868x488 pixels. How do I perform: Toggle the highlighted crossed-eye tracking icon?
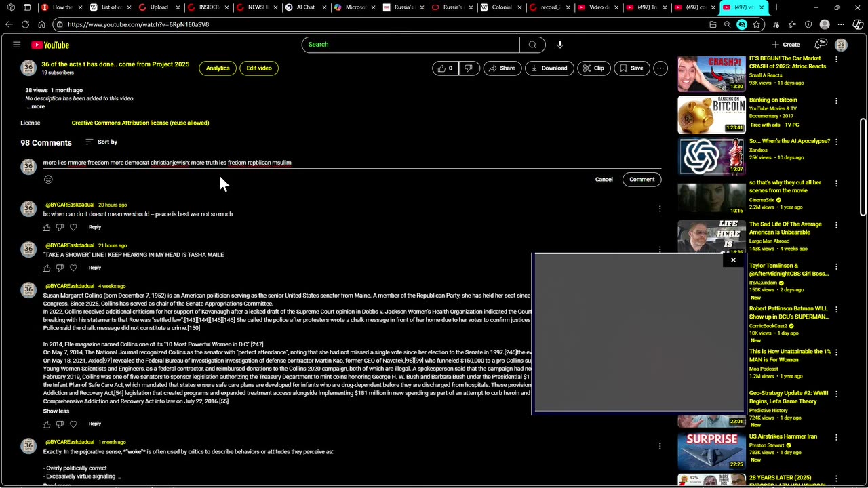pyautogui.click(x=742, y=24)
